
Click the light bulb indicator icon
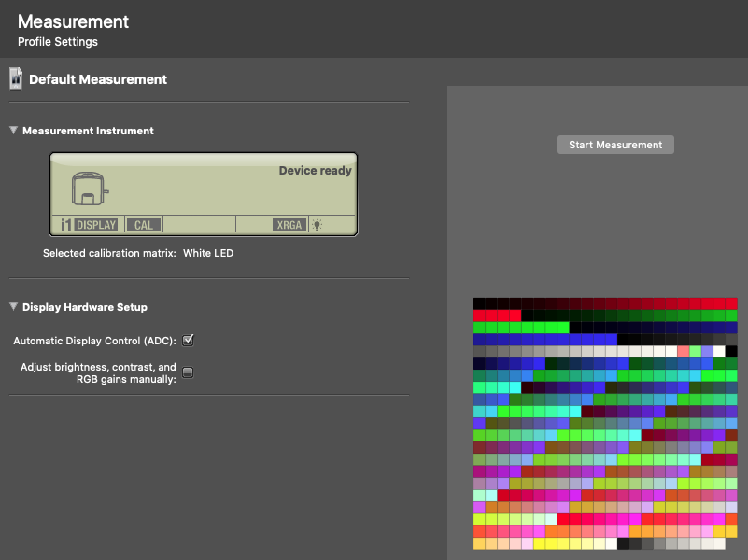[317, 225]
